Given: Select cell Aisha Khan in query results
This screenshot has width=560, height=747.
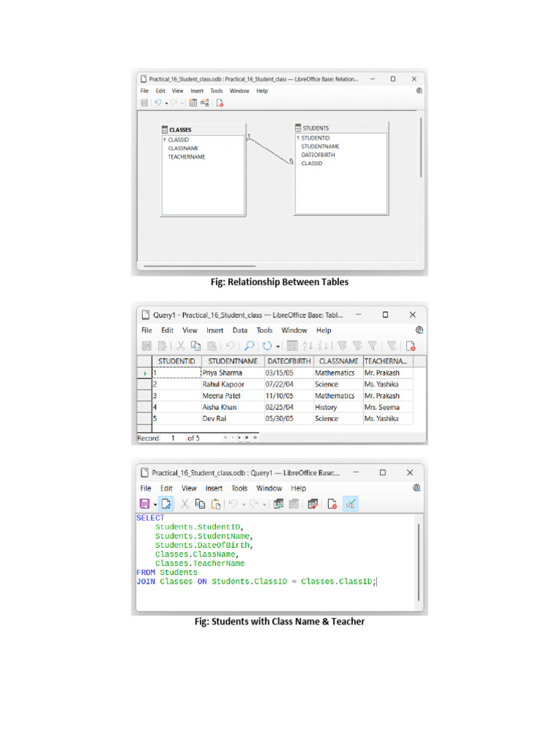Looking at the screenshot, I should point(233,407).
